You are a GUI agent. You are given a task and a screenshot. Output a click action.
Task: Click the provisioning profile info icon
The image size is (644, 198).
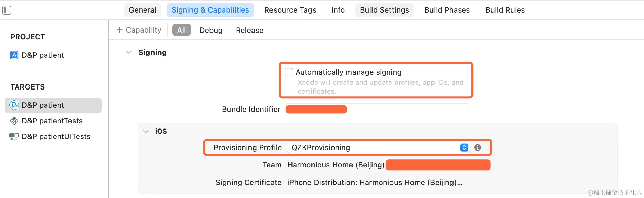[x=478, y=147]
